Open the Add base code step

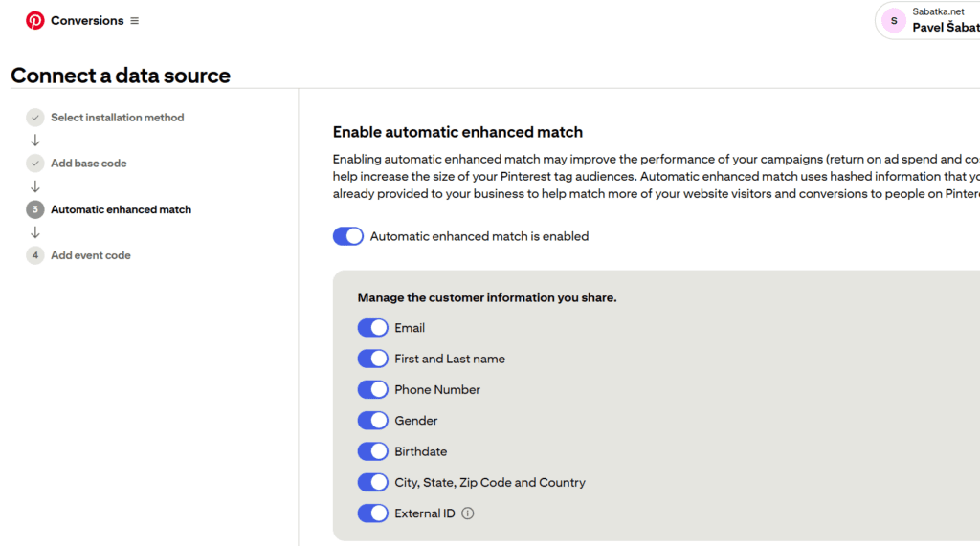point(89,164)
